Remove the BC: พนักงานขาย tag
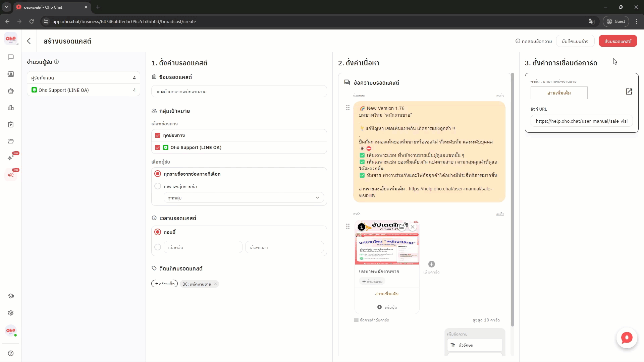Viewport: 644px width, 362px height. [215, 284]
